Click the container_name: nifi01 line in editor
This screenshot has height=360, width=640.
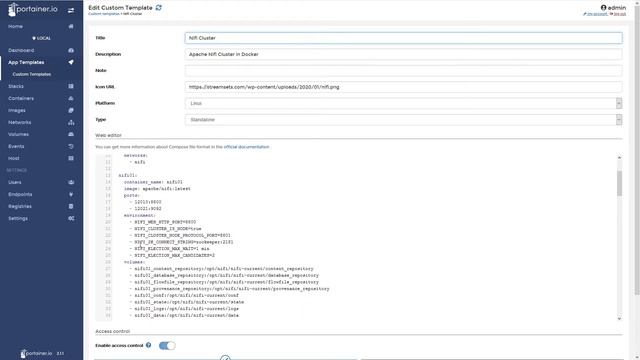pyautogui.click(x=153, y=182)
